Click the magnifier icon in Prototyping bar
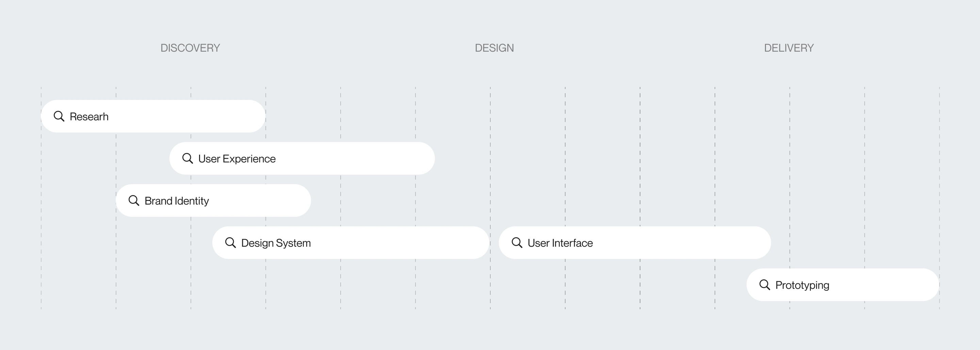The width and height of the screenshot is (980, 350). point(765,285)
